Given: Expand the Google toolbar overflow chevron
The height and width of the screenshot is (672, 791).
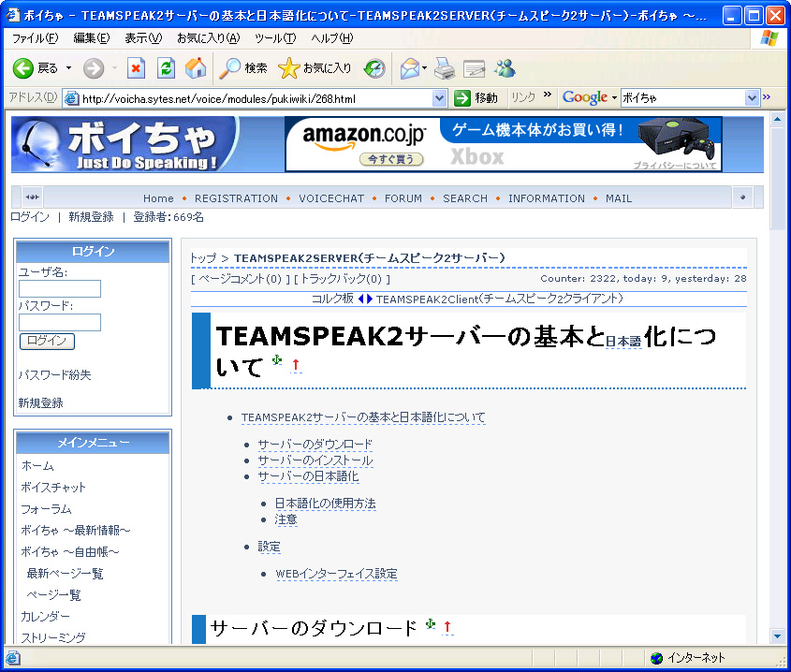Looking at the screenshot, I should pos(767,96).
